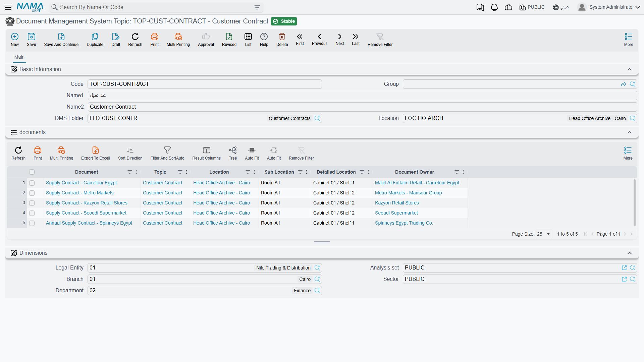Click the Save icon in toolbar
This screenshot has width=644, height=362.
tap(32, 40)
